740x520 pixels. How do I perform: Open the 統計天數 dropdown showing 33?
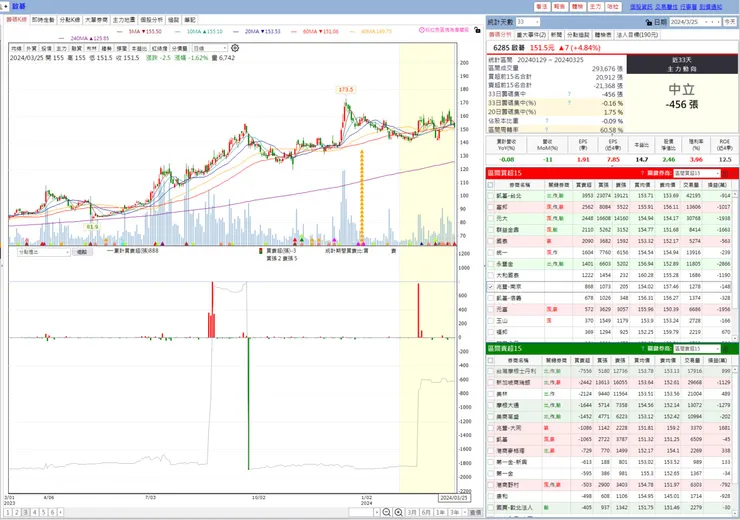(528, 22)
